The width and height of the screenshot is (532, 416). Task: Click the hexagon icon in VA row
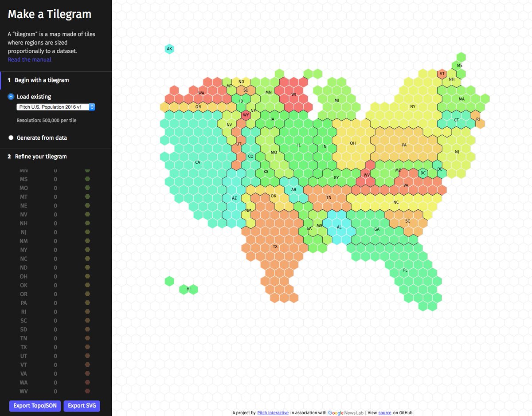[x=87, y=374]
